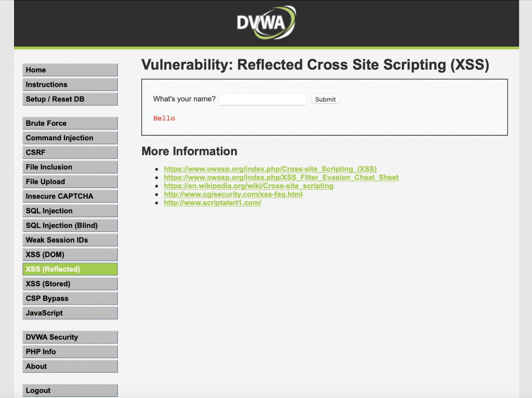This screenshot has height=398, width=532.
Task: Click the What's your name? label
Action: coord(184,99)
